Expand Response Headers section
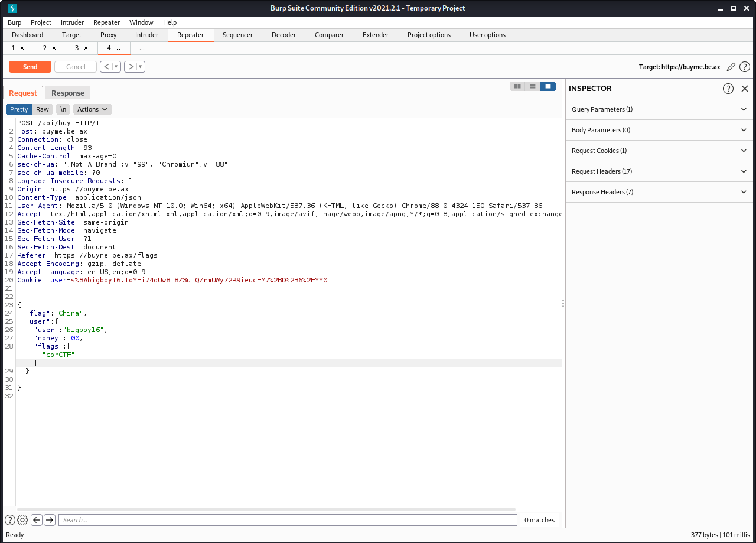 [659, 192]
